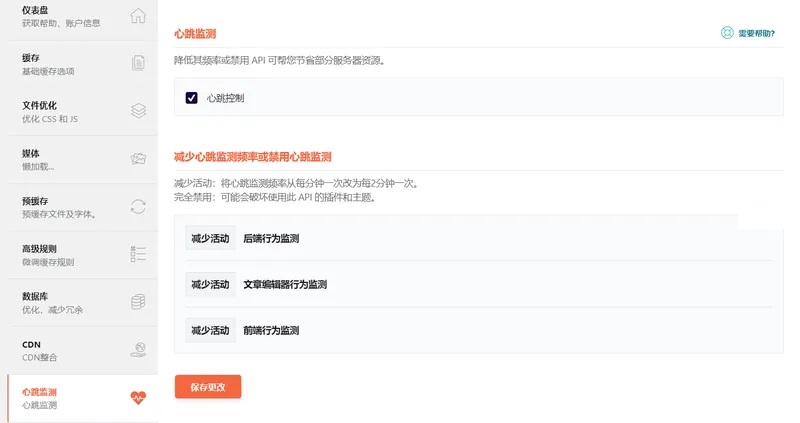Click the database stack icon
This screenshot has width=800, height=423.
tap(138, 301)
